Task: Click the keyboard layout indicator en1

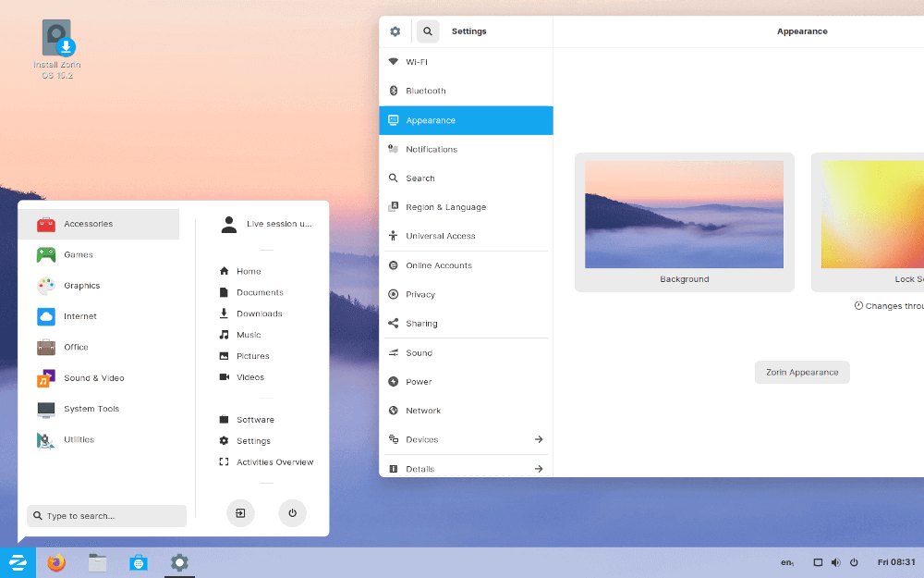Action: (x=786, y=562)
